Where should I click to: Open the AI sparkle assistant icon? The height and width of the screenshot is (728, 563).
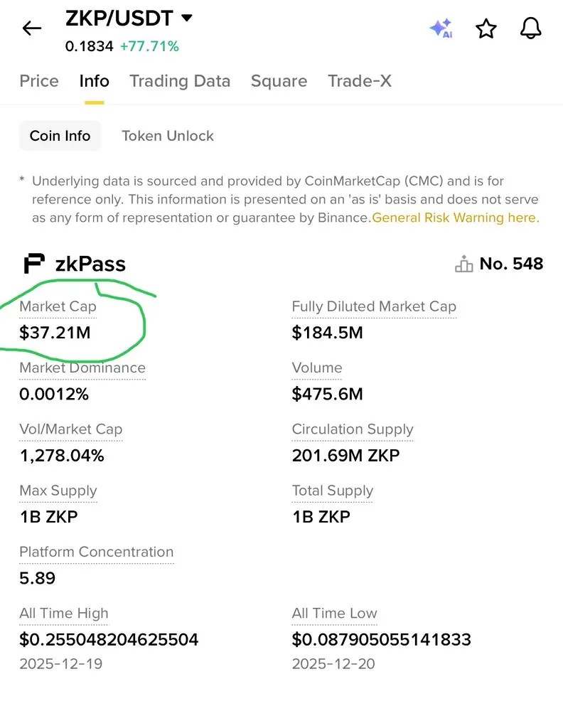tap(441, 28)
